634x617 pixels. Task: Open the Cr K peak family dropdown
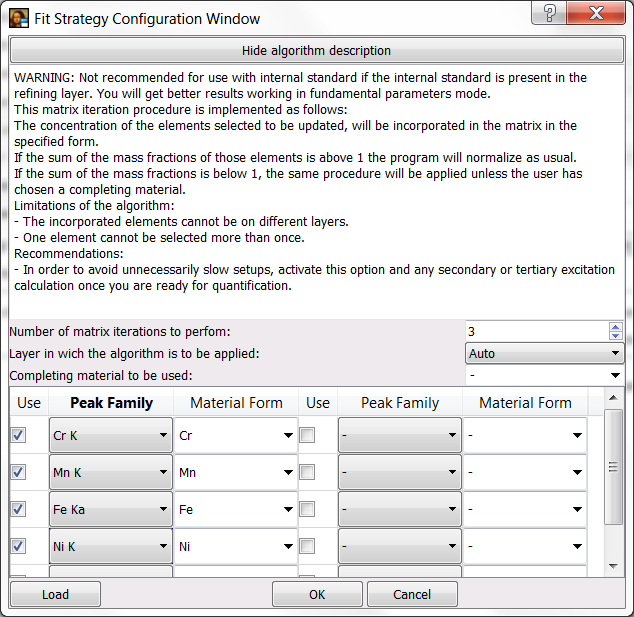(x=109, y=436)
